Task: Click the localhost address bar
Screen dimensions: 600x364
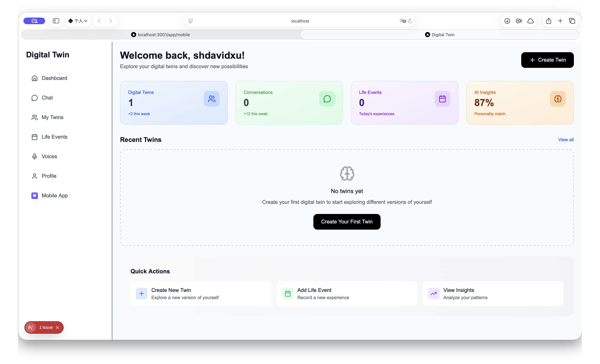Action: 300,21
